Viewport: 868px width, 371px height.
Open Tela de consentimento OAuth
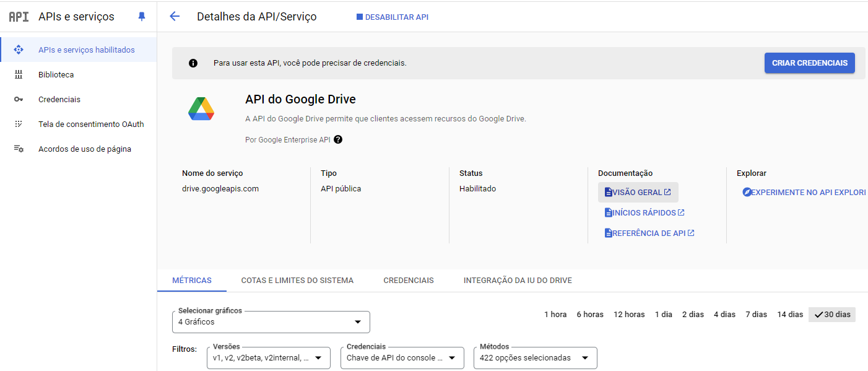point(78,124)
